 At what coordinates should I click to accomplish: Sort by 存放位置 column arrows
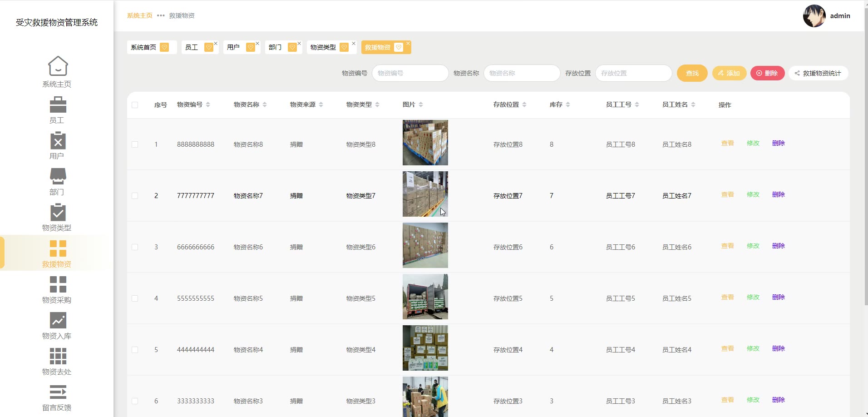[x=524, y=105]
